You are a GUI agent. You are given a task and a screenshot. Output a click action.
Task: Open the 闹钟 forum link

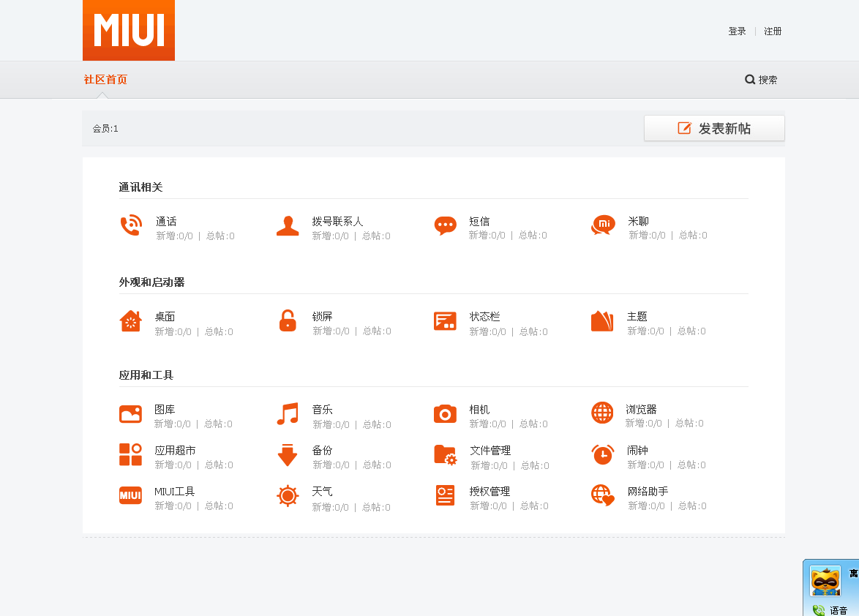[637, 450]
